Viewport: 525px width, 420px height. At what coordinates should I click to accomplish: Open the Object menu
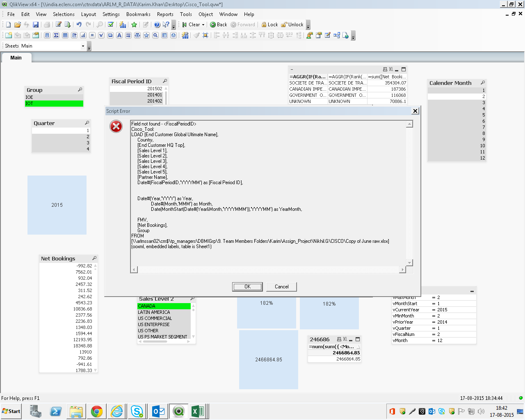point(206,14)
